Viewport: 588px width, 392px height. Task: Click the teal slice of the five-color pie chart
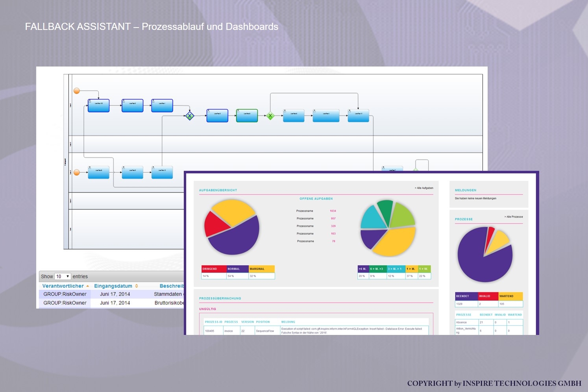(x=372, y=218)
